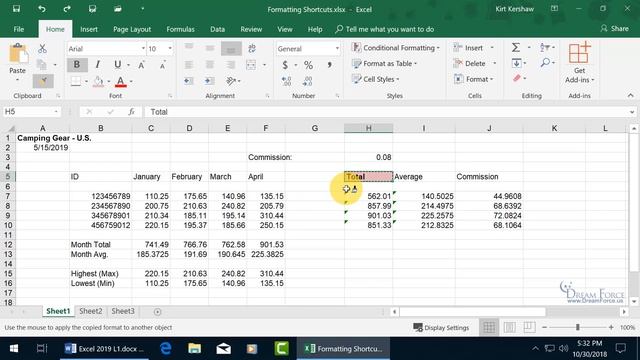This screenshot has height=360, width=640.
Task: Click Tell me what you want to do
Action: (x=384, y=29)
